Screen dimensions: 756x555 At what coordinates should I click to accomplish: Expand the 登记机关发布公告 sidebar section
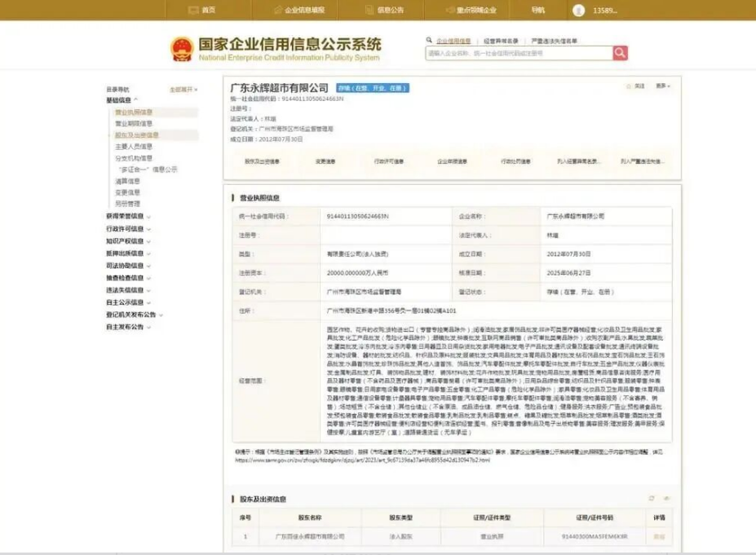135,315
